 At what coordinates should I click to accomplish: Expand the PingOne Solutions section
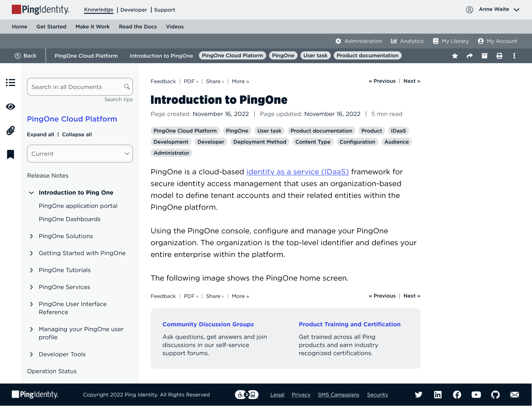point(31,236)
